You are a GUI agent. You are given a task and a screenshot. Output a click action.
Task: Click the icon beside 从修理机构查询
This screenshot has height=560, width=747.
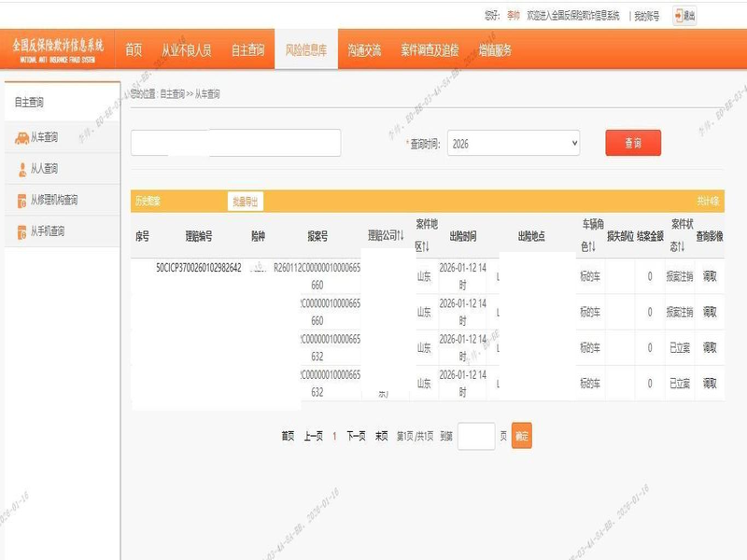pyautogui.click(x=22, y=200)
